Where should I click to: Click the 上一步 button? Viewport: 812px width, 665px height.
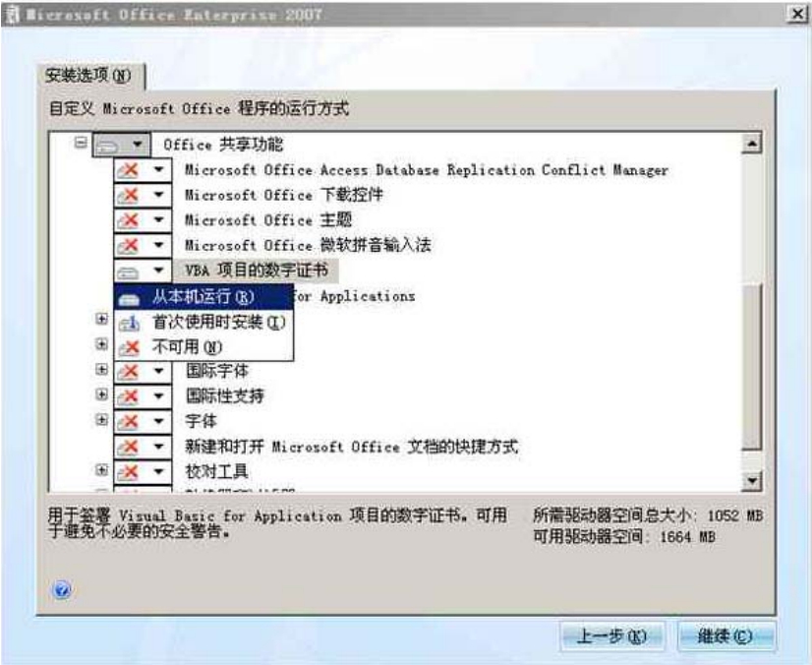pos(610,635)
